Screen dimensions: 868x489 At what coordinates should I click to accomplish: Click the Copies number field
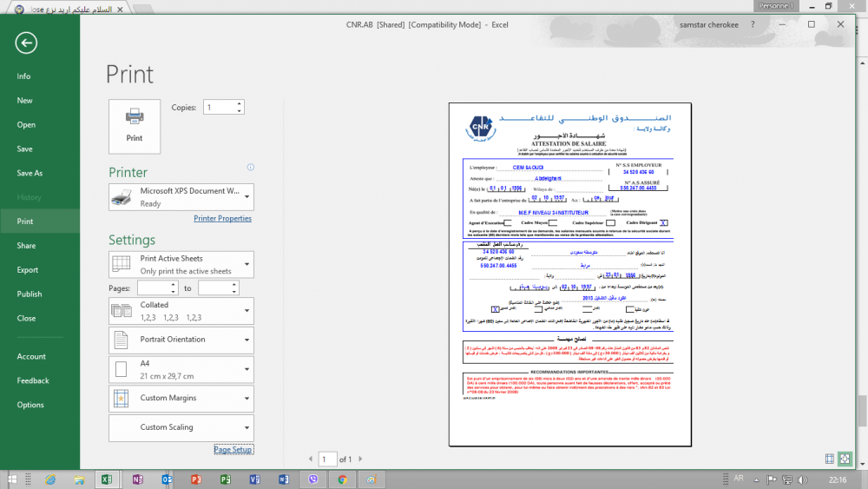tap(220, 108)
